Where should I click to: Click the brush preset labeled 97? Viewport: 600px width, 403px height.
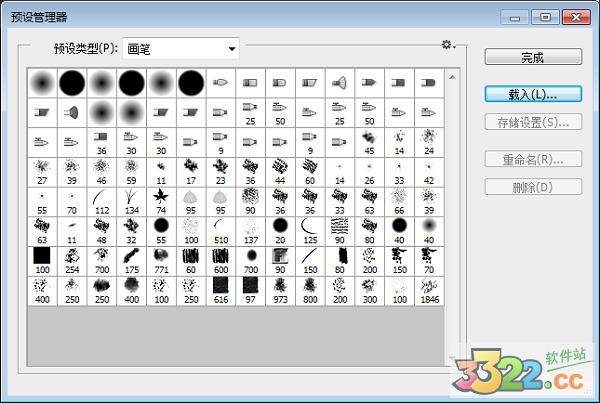tap(251, 291)
